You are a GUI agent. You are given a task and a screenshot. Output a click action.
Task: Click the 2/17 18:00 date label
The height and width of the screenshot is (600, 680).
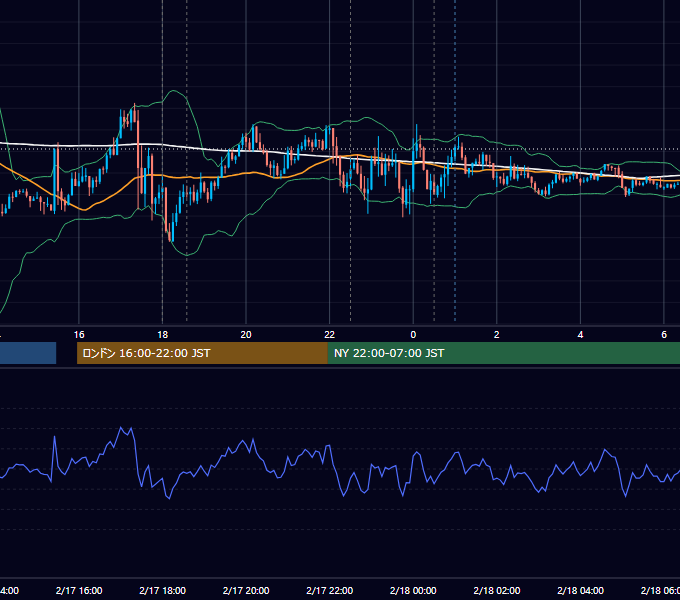tap(162, 590)
